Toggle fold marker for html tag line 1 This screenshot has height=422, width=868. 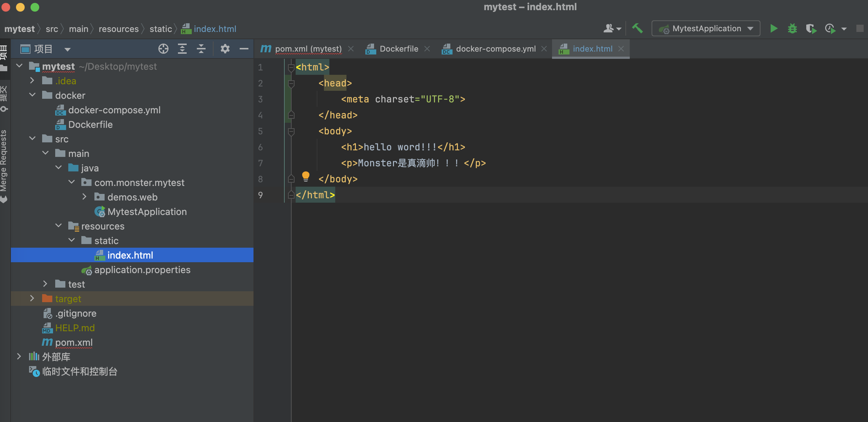291,67
